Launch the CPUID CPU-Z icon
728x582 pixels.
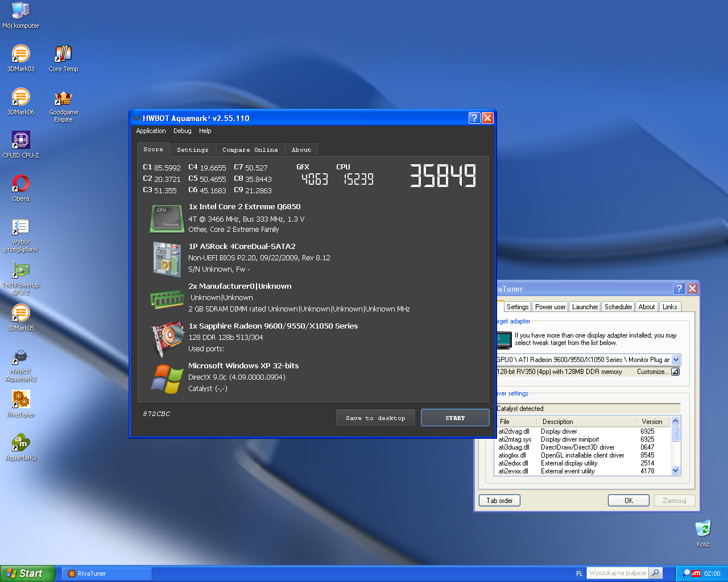pyautogui.click(x=20, y=145)
